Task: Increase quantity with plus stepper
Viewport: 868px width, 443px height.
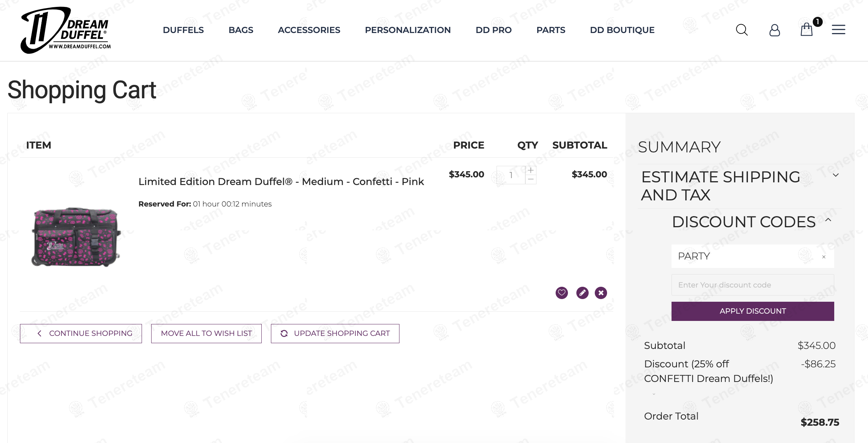Action: coord(531,170)
